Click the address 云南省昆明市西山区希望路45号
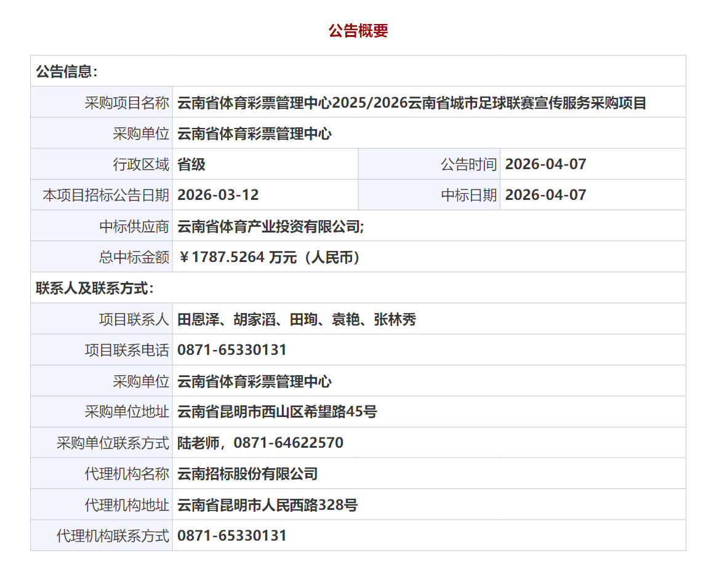714x588 pixels. (x=277, y=411)
